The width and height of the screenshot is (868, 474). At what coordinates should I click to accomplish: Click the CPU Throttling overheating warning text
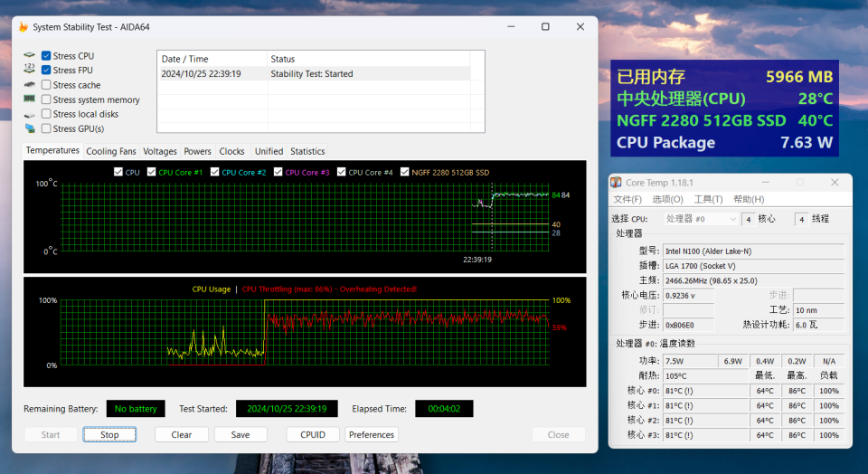[329, 289]
